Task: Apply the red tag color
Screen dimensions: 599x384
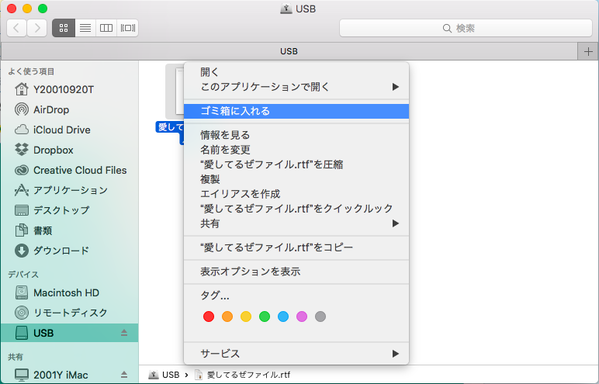Action: (x=209, y=316)
